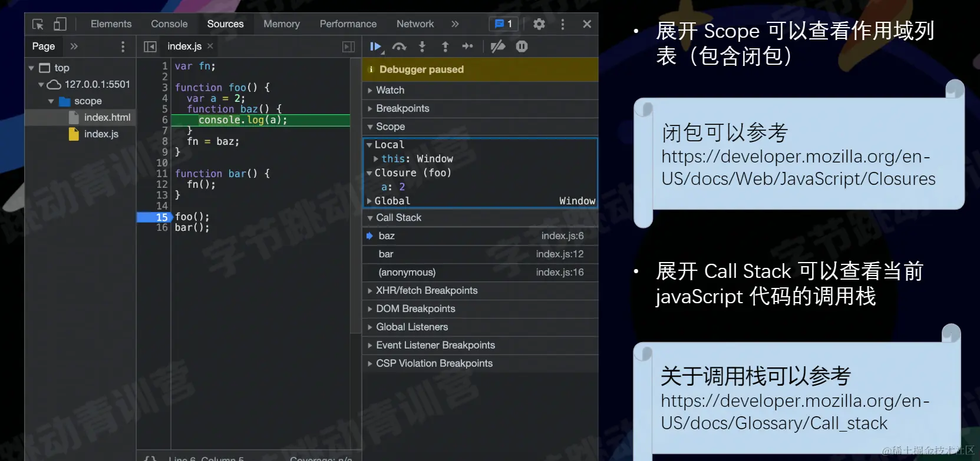
Task: Close the DevTools panel
Action: click(587, 24)
